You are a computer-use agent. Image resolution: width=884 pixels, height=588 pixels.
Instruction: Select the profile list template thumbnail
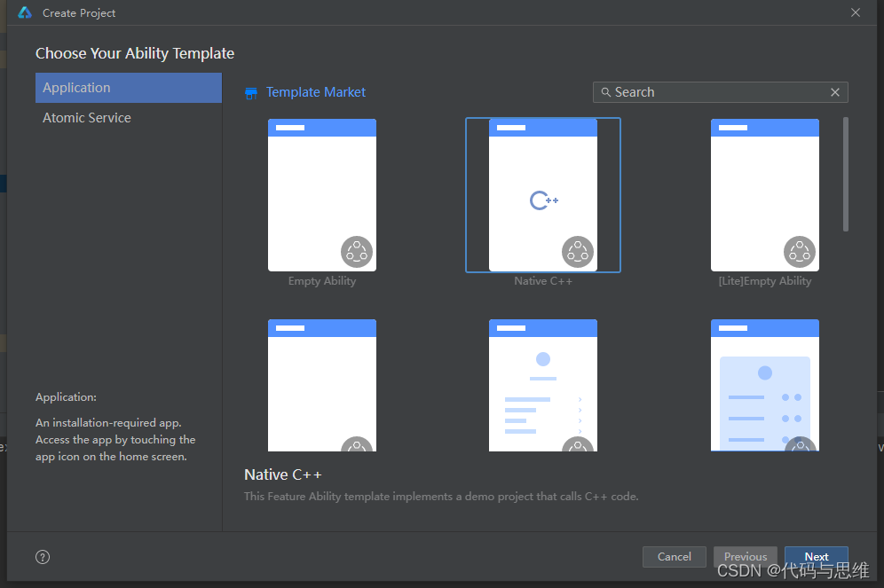tap(543, 385)
